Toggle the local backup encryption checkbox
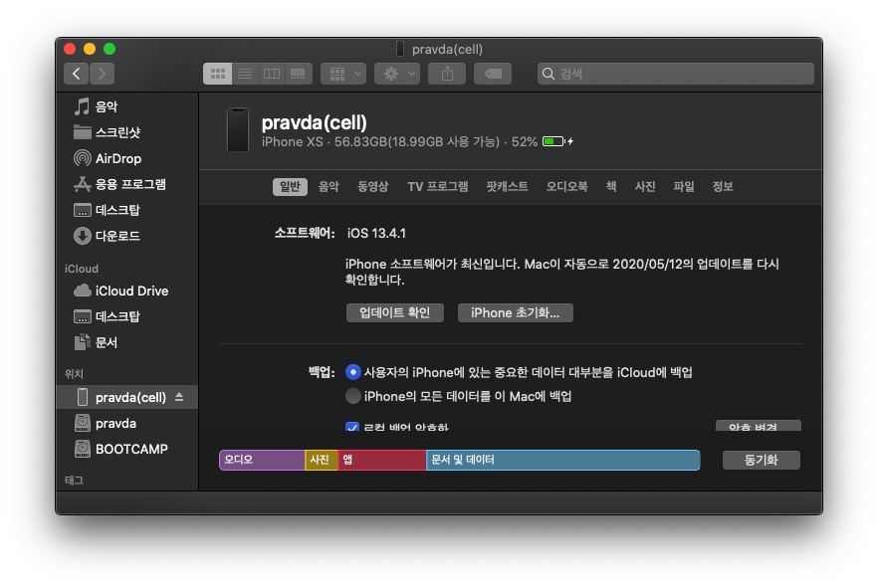The height and width of the screenshot is (588, 878). tap(352, 427)
